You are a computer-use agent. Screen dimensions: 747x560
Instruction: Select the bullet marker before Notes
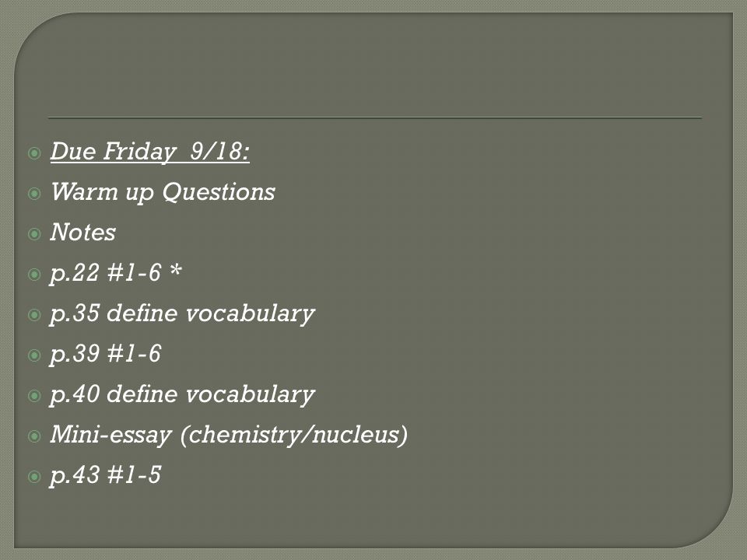tap(34, 234)
